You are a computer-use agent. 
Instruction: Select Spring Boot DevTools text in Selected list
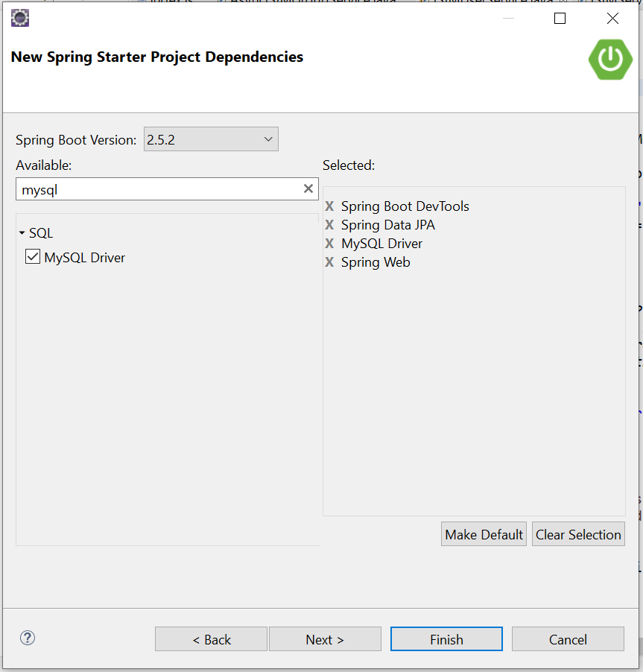405,206
